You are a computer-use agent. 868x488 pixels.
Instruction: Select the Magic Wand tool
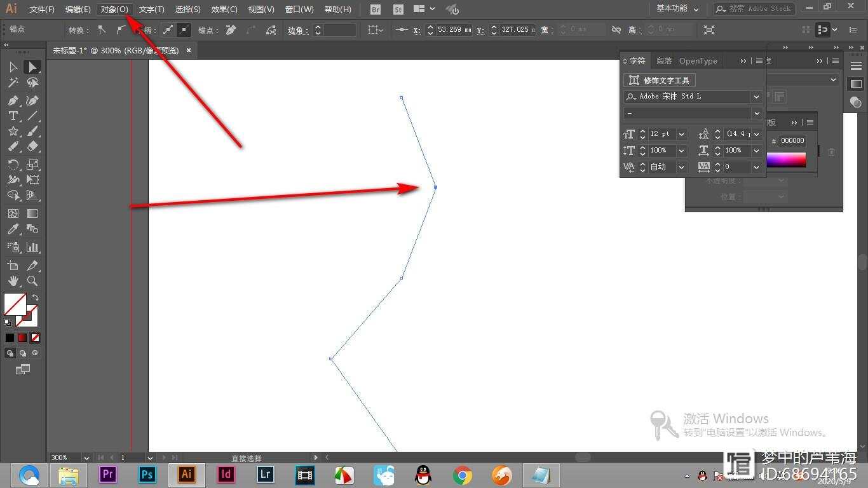(13, 83)
